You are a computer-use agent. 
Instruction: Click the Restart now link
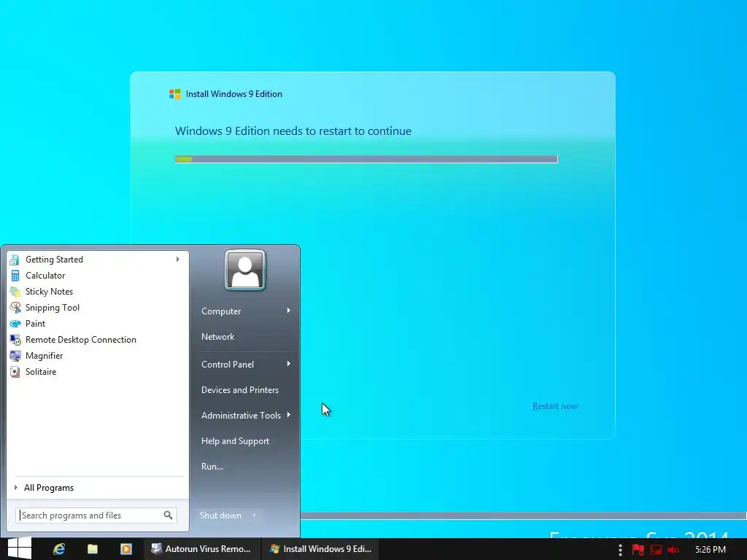(x=555, y=406)
